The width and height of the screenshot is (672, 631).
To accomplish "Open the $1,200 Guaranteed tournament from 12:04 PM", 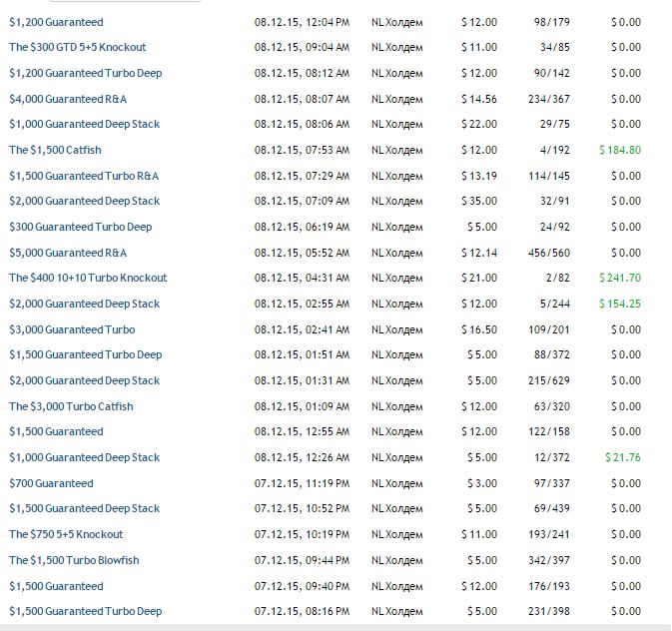I will (x=56, y=22).
